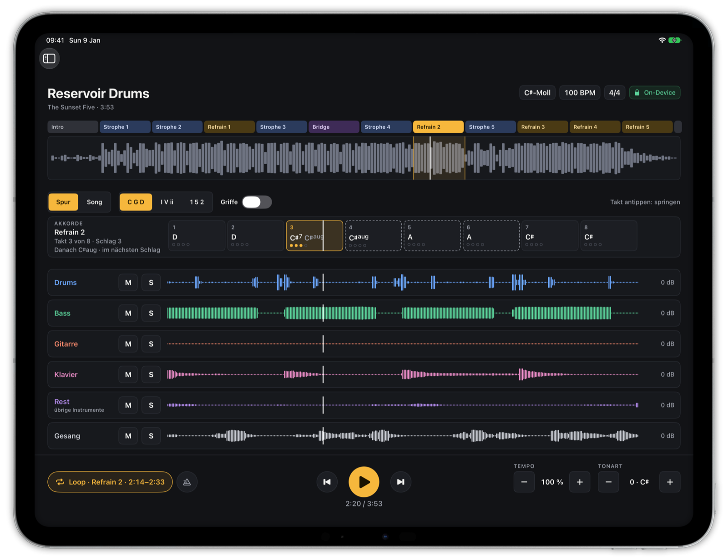Transpose key up with plus button
Screen dimensions: 728x560
tap(670, 482)
